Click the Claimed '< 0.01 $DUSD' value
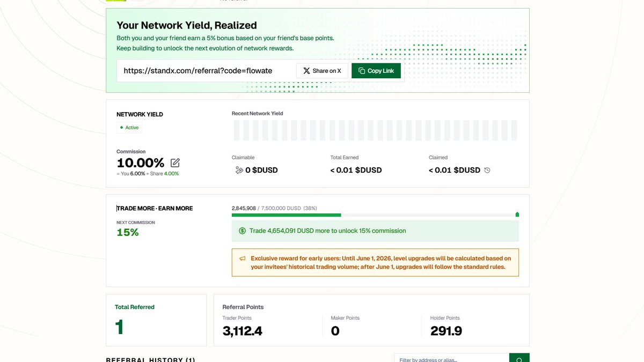644x362 pixels. tap(455, 170)
